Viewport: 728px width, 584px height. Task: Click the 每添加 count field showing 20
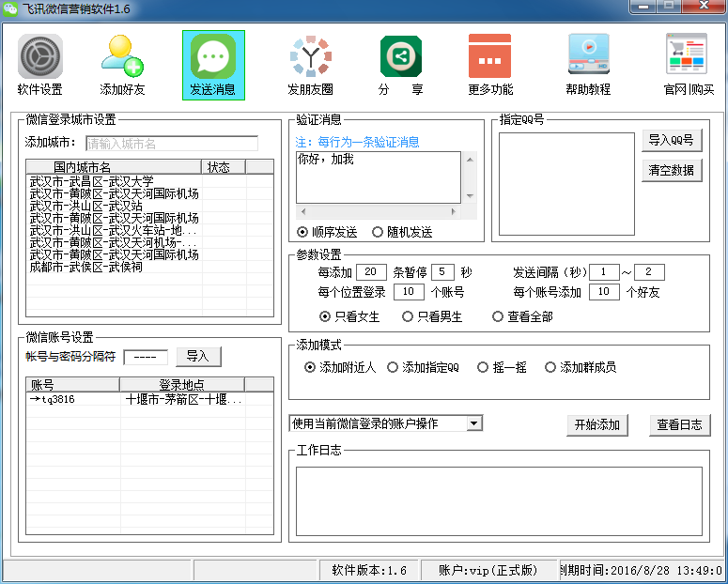(x=371, y=272)
